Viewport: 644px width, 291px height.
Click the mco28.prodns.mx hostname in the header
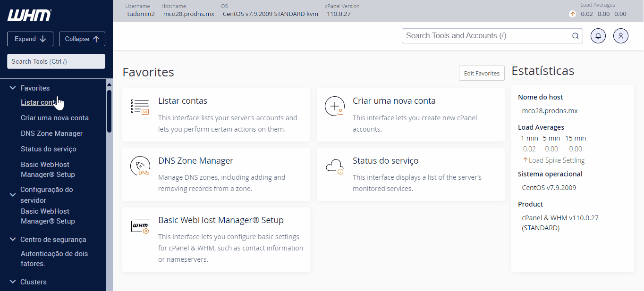tap(189, 14)
